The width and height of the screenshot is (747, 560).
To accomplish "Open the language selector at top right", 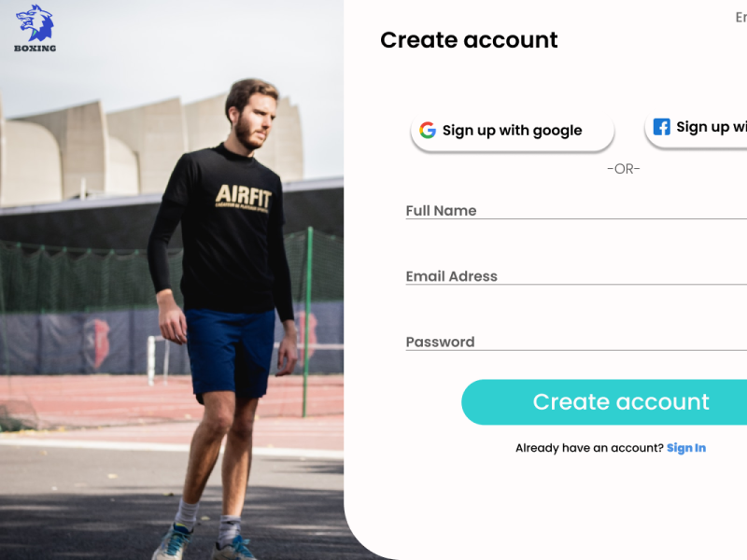I will (740, 18).
